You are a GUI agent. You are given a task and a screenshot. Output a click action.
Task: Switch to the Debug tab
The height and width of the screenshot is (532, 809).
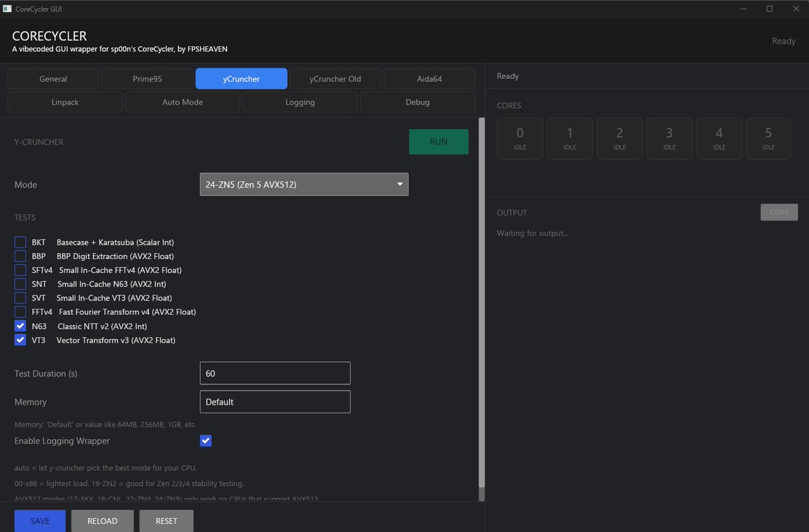417,102
